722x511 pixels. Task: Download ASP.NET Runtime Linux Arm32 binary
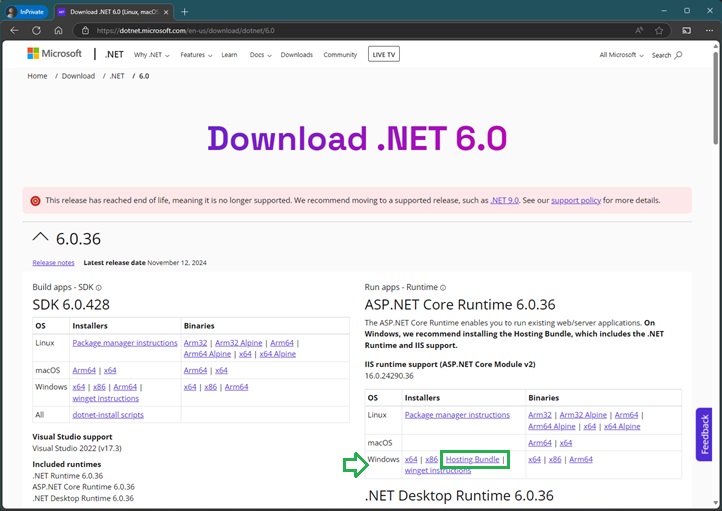pyautogui.click(x=540, y=415)
